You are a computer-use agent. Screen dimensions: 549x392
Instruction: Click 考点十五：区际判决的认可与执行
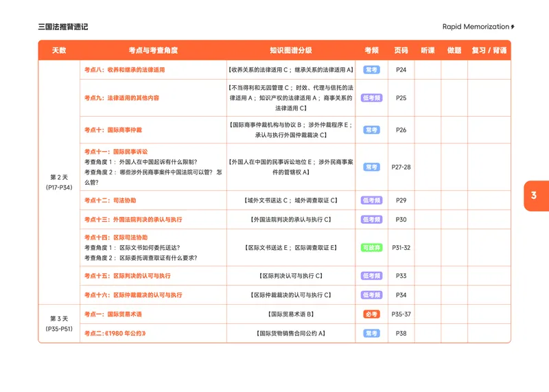click(128, 276)
